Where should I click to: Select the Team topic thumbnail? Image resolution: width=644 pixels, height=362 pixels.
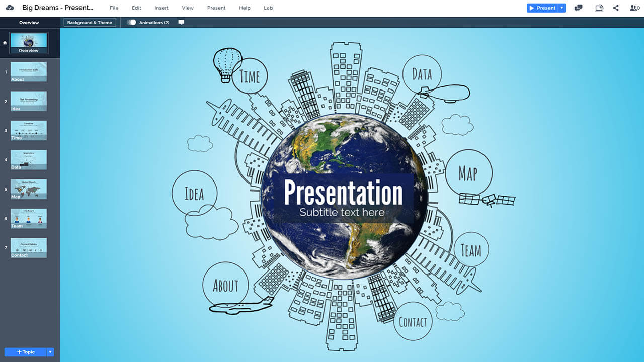[29, 218]
